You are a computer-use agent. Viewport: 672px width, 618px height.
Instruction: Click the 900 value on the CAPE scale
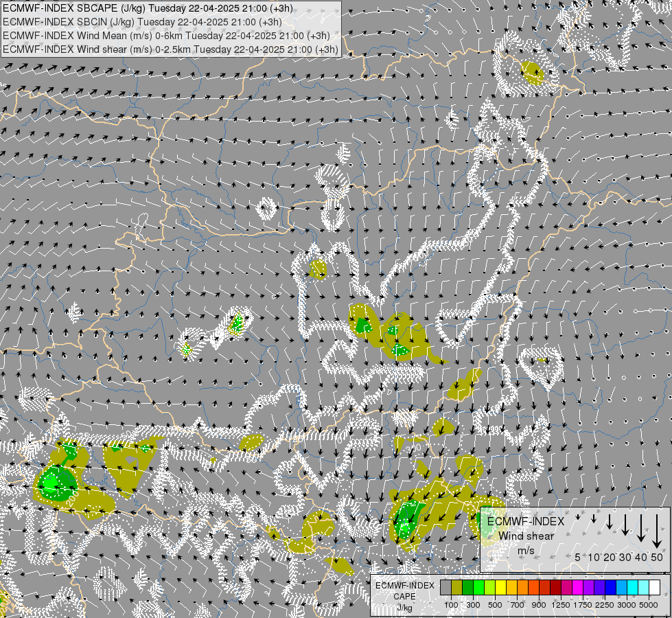[539, 605]
